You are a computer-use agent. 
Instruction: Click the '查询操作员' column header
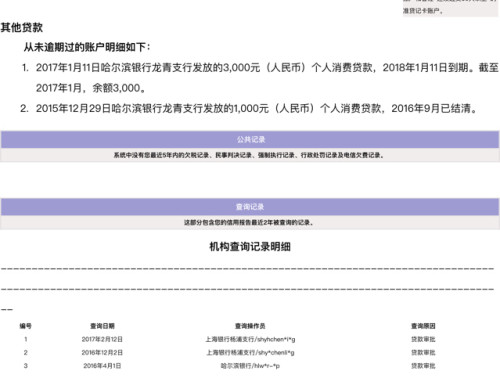[250, 326]
